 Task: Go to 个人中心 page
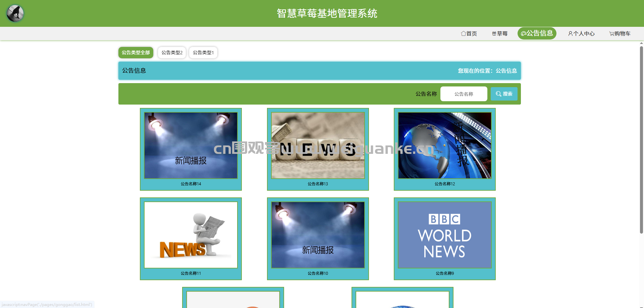click(x=581, y=34)
